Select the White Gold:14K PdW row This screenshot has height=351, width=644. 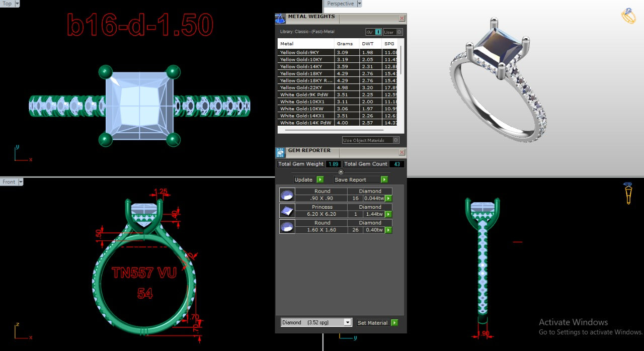(x=338, y=123)
